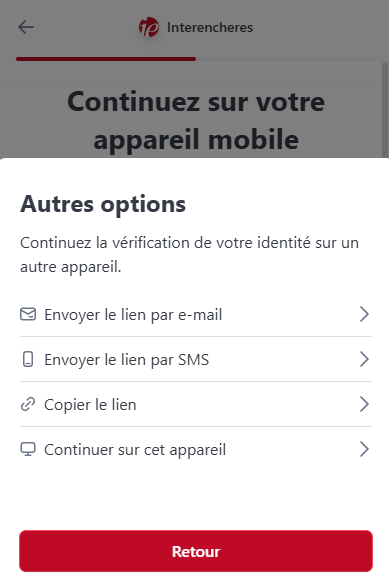This screenshot has height=588, width=389.
Task: Click the smartphone icon beside SMS option
Action: 28,359
